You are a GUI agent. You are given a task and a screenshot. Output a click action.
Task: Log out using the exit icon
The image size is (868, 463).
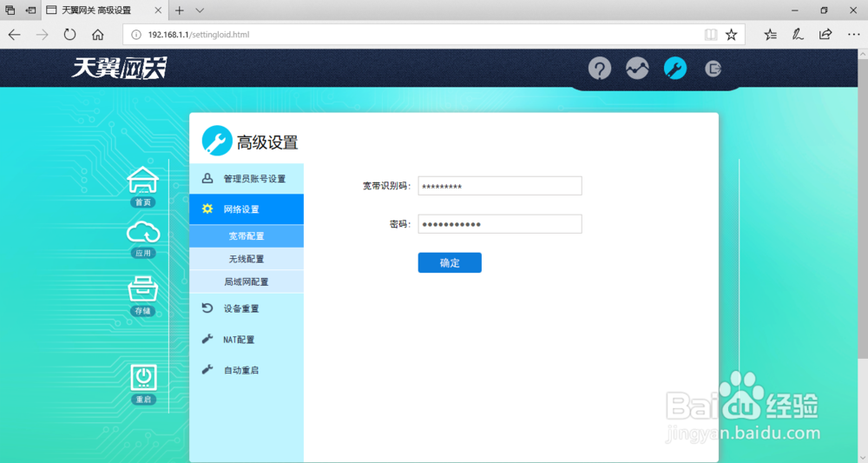pyautogui.click(x=713, y=69)
